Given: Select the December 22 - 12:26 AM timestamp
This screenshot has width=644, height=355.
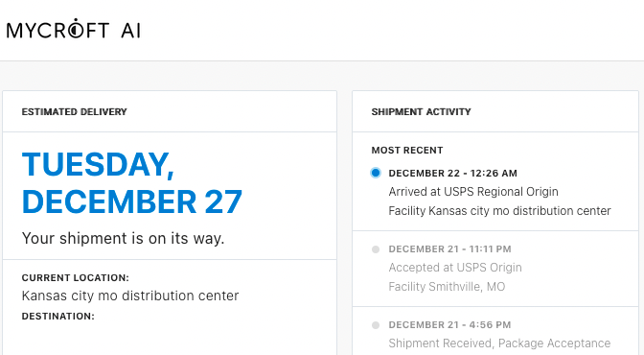Looking at the screenshot, I should pos(452,173).
